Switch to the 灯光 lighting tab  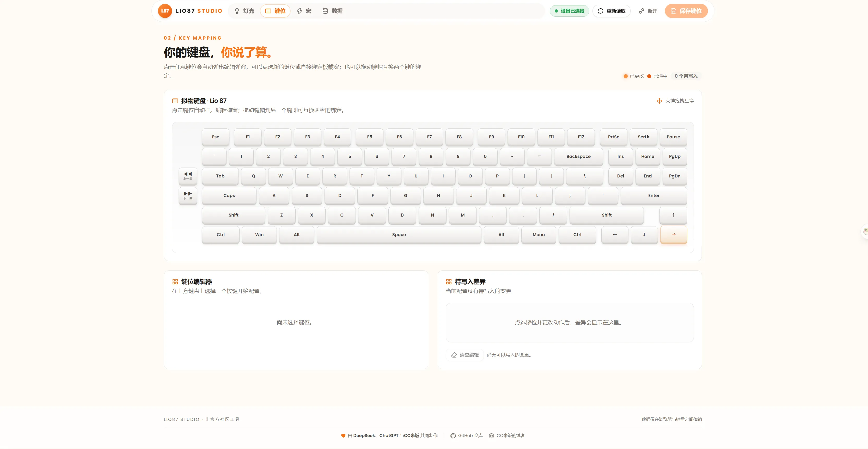click(x=244, y=11)
